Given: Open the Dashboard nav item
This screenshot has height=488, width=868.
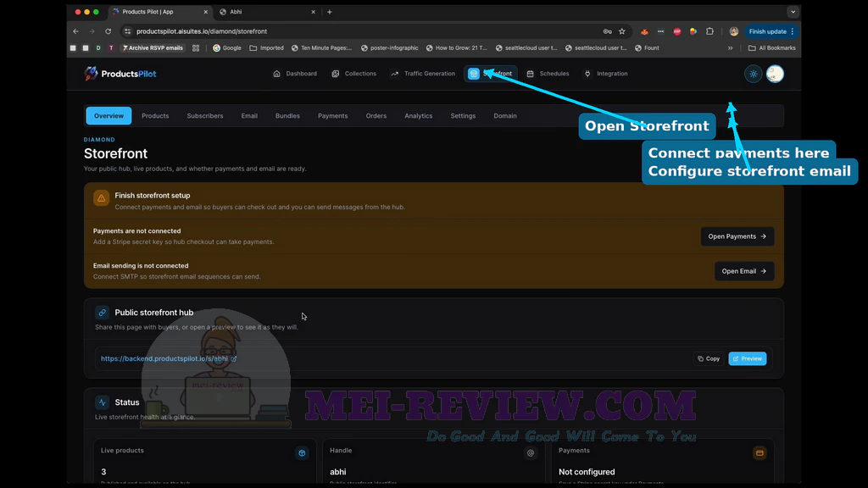Looking at the screenshot, I should (x=295, y=74).
